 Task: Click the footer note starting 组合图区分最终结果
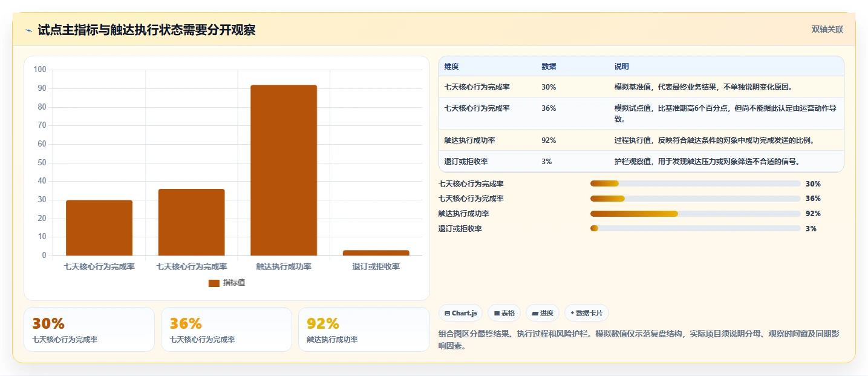pos(638,340)
